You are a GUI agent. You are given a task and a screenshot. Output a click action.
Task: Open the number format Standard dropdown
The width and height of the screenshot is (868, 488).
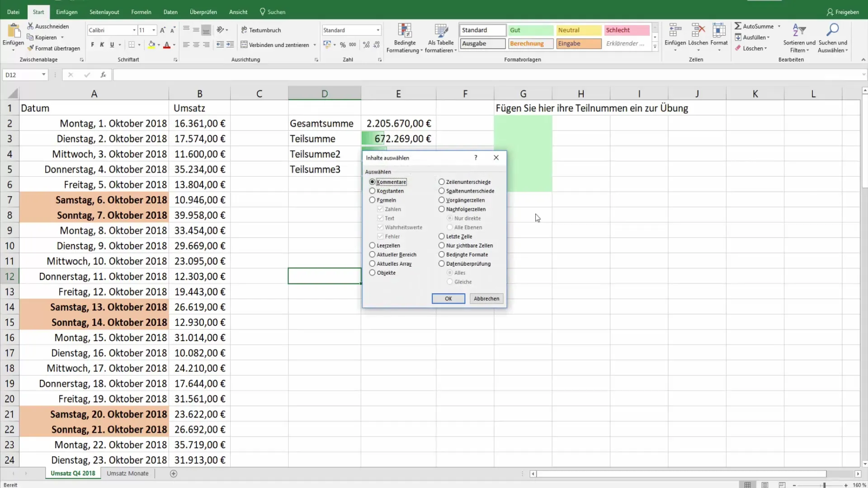pos(378,30)
